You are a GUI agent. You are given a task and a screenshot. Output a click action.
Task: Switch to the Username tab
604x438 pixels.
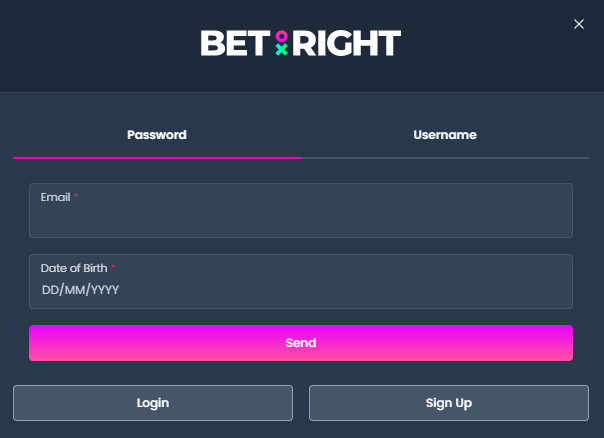click(x=445, y=135)
